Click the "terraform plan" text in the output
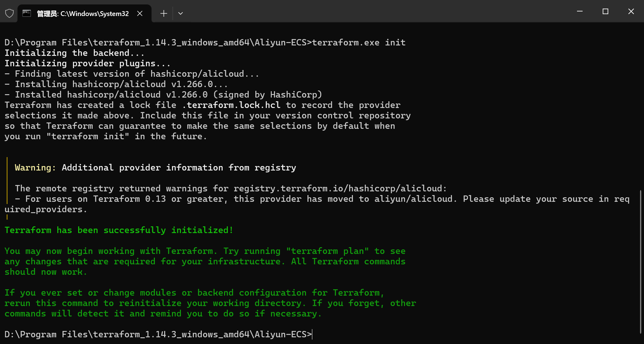The height and width of the screenshot is (344, 644). click(328, 251)
